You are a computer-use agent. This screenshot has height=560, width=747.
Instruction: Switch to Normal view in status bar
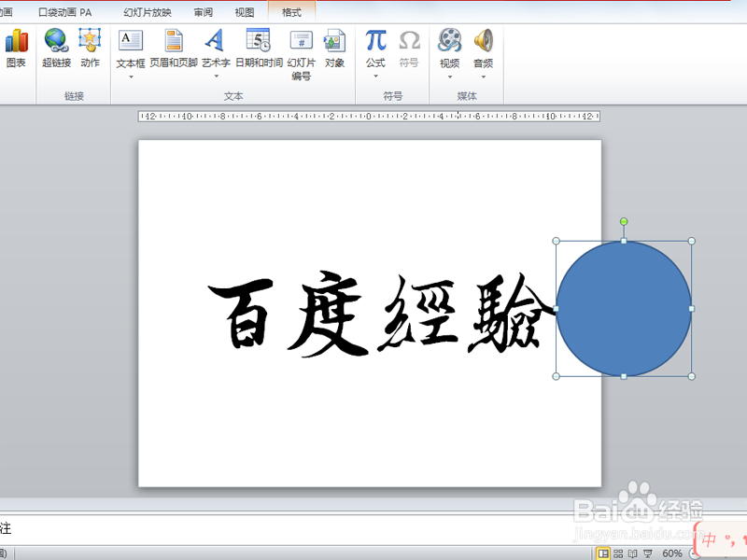pos(603,553)
